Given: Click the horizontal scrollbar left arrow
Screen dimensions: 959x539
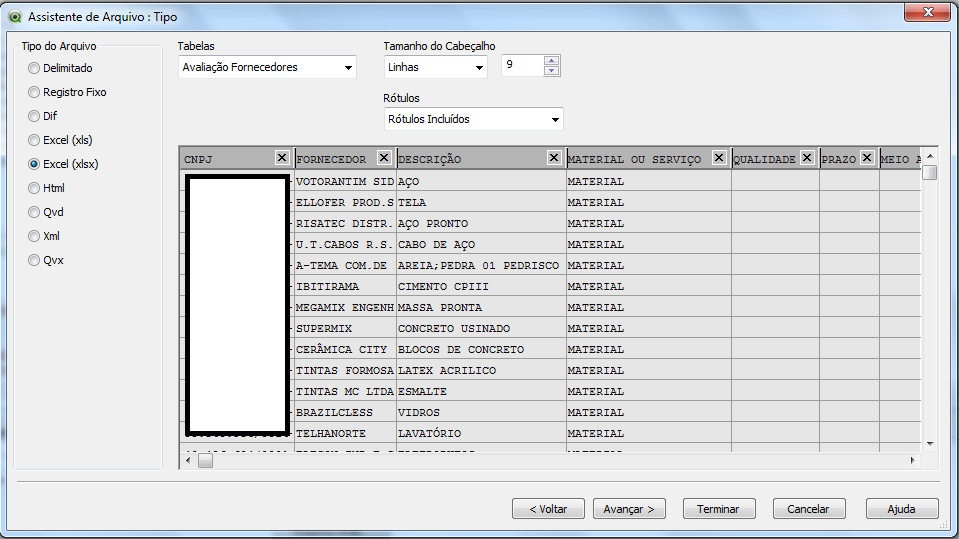Looking at the screenshot, I should coord(188,461).
